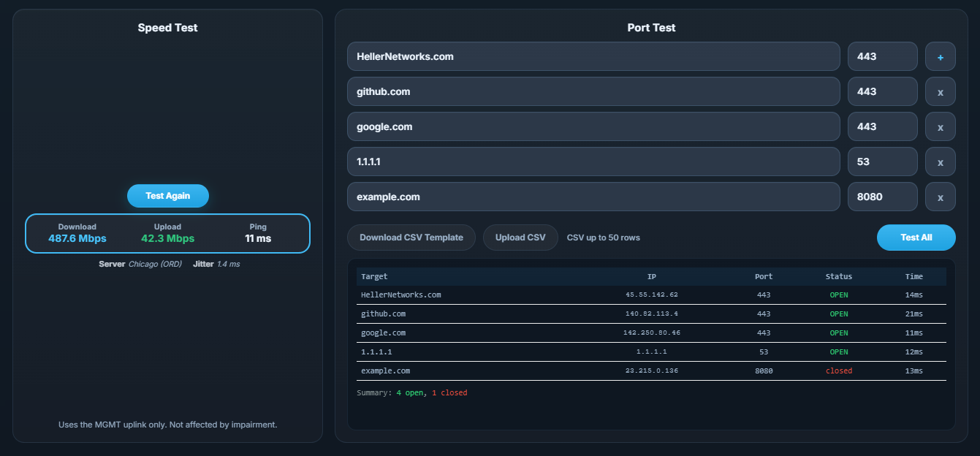This screenshot has height=456, width=980.
Task: Edit the google.com host input field
Action: tap(593, 126)
